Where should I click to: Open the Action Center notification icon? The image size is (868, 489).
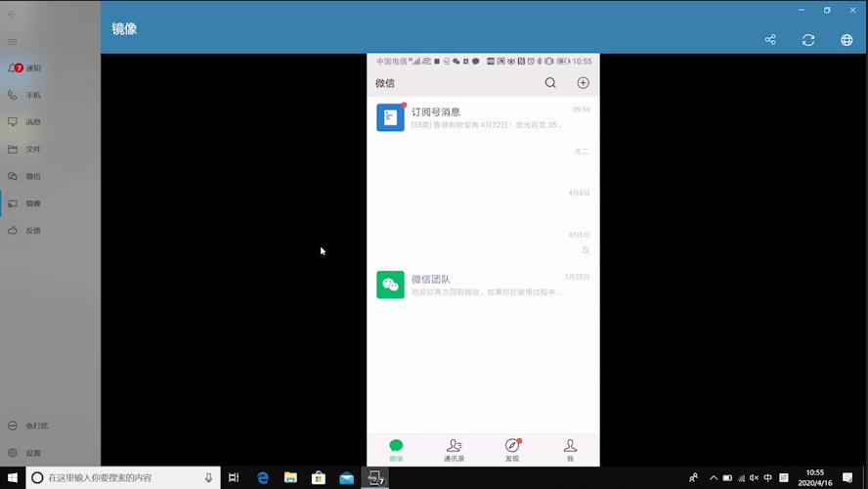(847, 477)
